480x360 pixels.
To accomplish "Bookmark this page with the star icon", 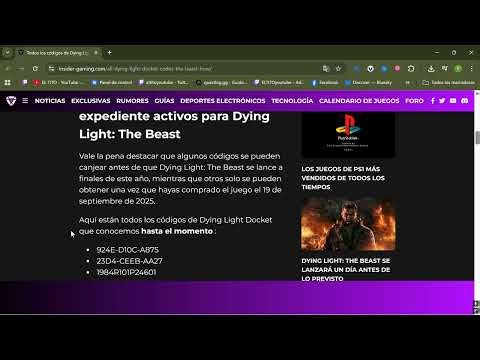I will click(x=338, y=69).
